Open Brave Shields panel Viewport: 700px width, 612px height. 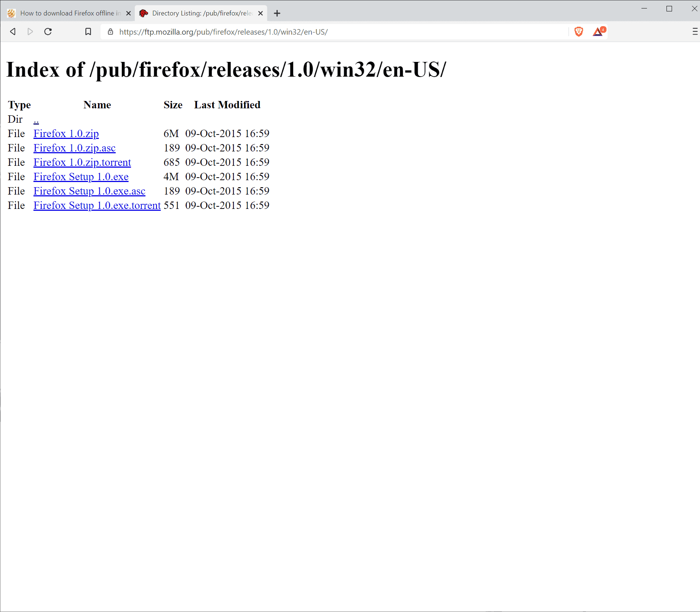click(x=578, y=32)
